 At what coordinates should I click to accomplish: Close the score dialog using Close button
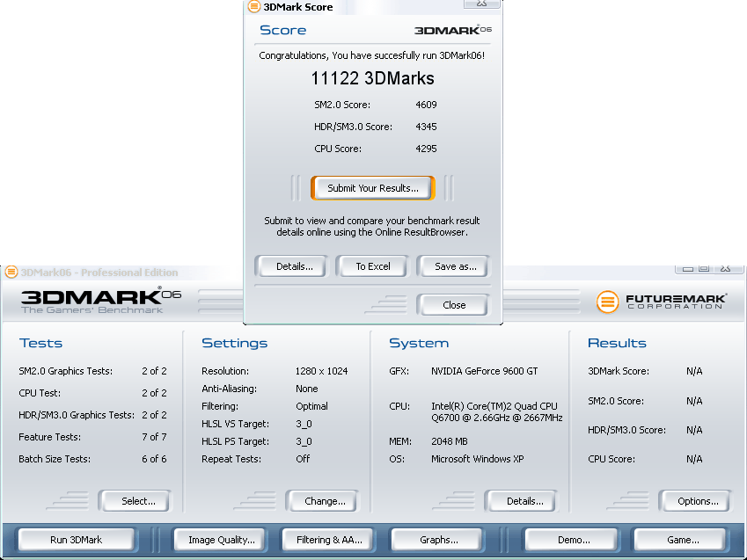[x=453, y=305]
